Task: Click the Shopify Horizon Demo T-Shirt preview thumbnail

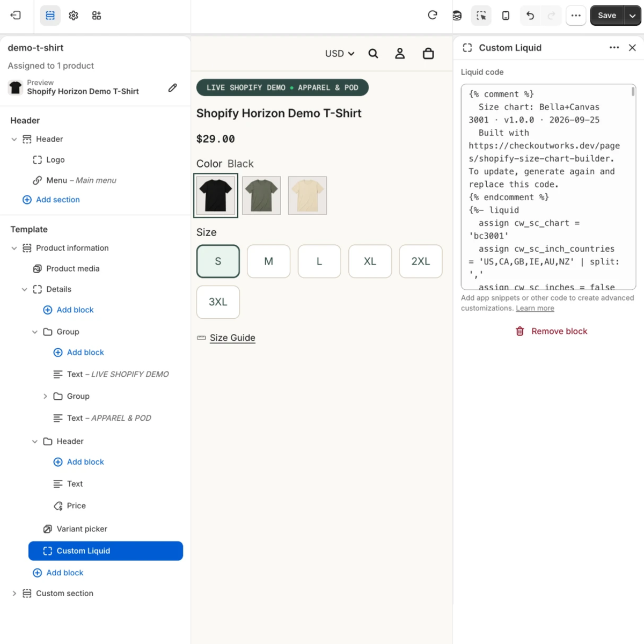Action: tap(16, 87)
